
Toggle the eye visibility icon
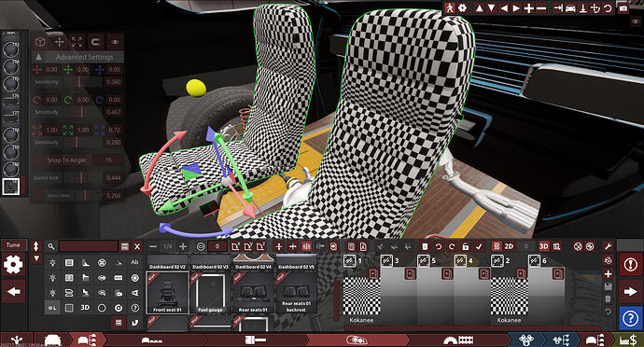(x=115, y=42)
